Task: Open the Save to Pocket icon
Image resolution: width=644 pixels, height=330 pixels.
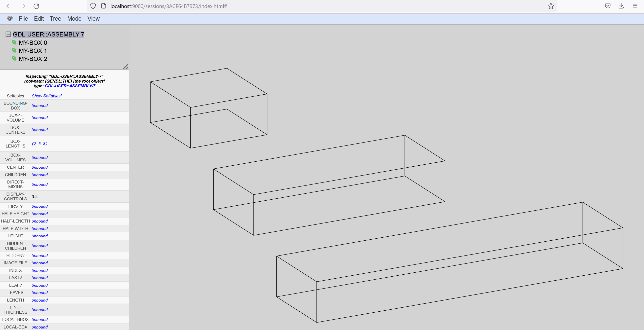Action: 608,6
